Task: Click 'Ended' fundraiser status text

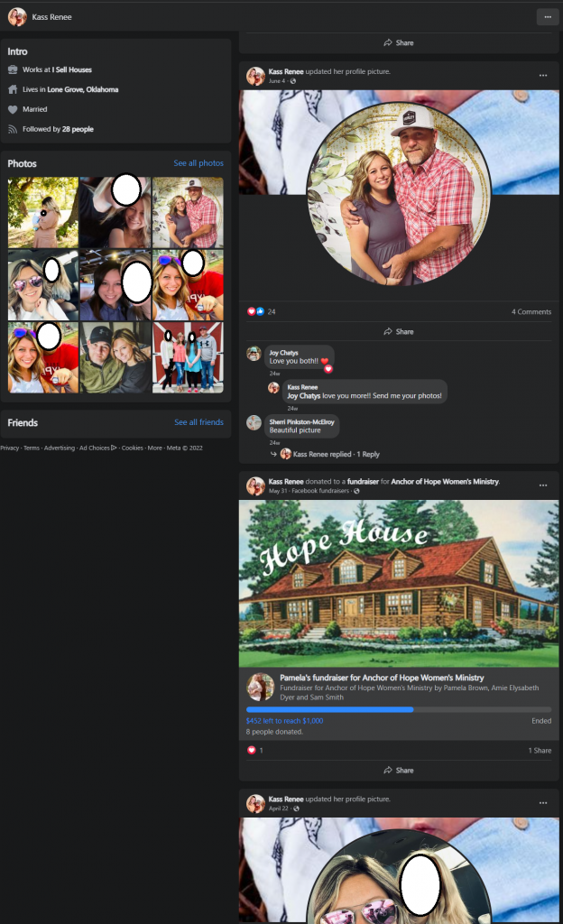Action: [x=541, y=721]
